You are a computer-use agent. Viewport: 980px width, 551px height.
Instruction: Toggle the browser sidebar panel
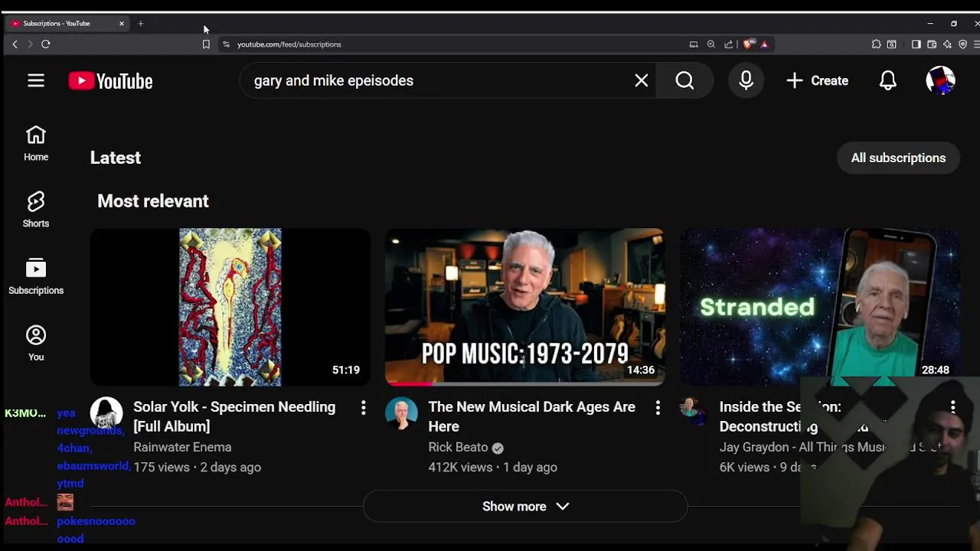click(x=916, y=44)
